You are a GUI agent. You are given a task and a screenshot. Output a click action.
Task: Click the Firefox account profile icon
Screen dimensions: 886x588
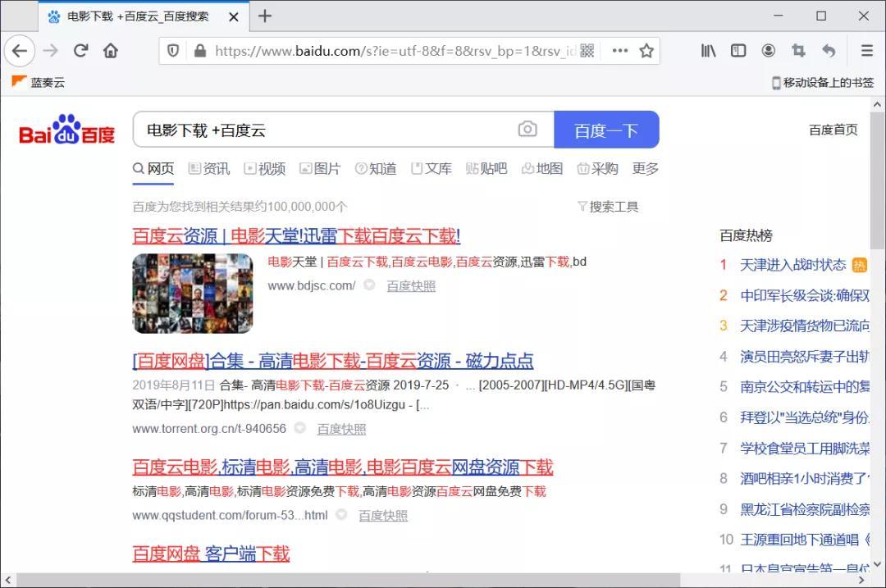coord(769,50)
